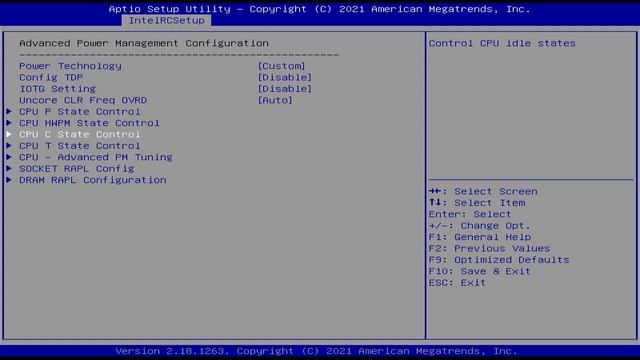The height and width of the screenshot is (360, 640).
Task: Open SOCKET RAPL Config submenu
Action: click(76, 169)
